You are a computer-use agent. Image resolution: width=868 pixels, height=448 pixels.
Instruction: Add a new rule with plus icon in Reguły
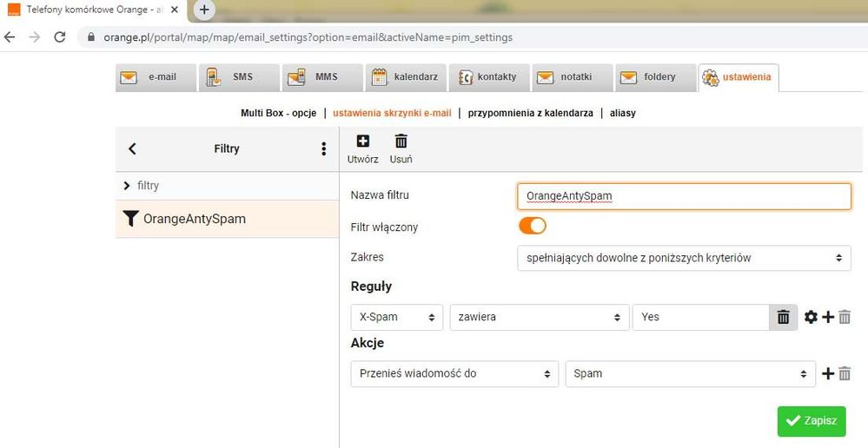click(x=828, y=317)
